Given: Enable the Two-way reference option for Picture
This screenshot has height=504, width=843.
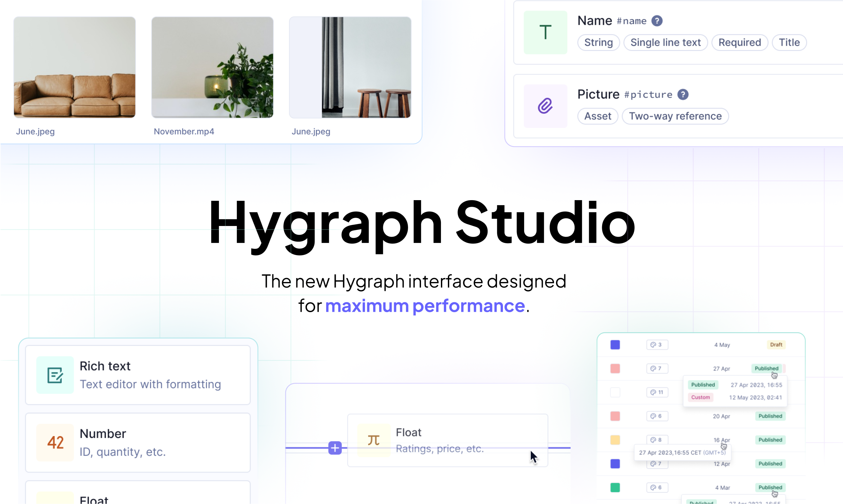Looking at the screenshot, I should point(675,116).
